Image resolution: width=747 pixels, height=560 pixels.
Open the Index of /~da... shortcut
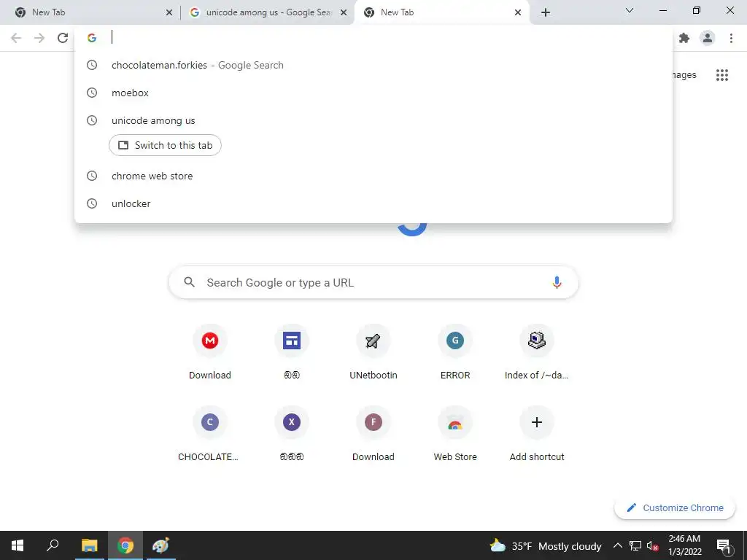tap(536, 352)
